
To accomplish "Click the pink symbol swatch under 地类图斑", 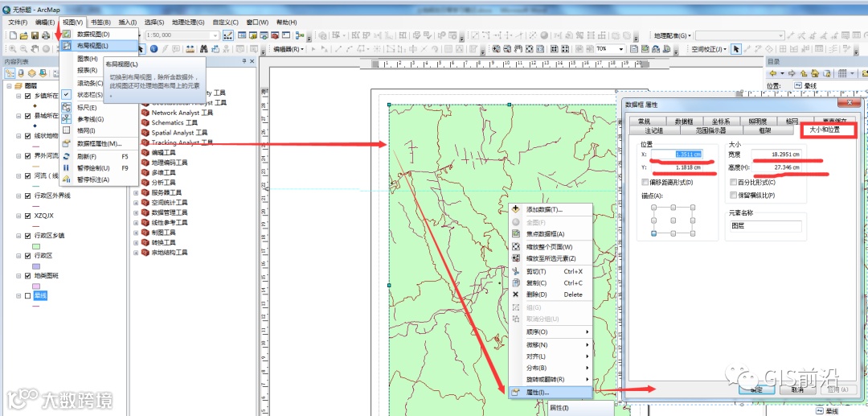I will [36, 286].
